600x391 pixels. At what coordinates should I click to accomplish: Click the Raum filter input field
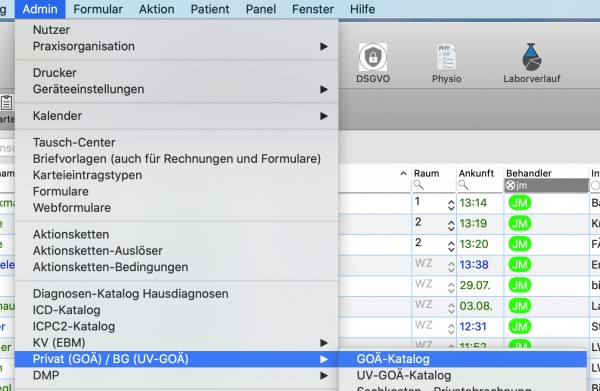(434, 186)
